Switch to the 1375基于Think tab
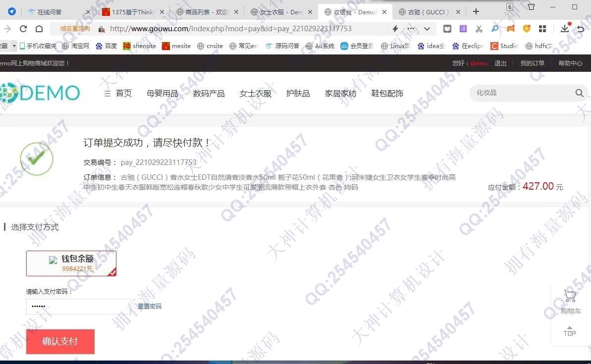The image size is (591, 364). pyautogui.click(x=133, y=12)
